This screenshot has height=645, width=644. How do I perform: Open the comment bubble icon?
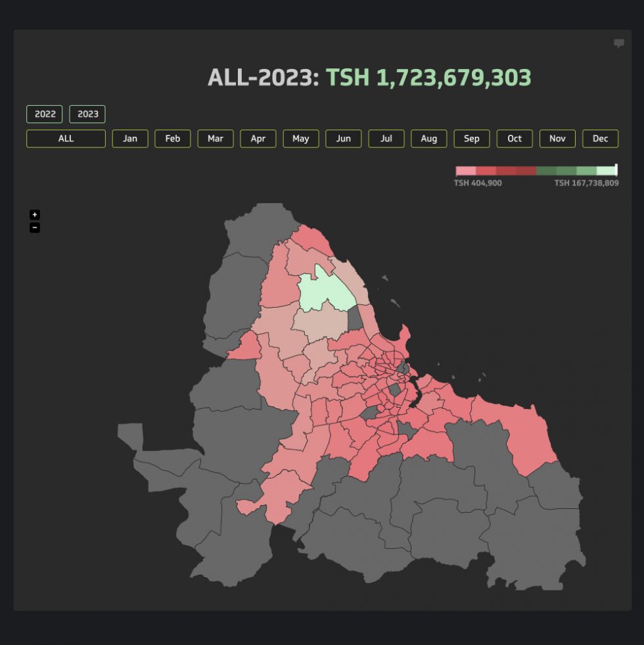pos(618,43)
